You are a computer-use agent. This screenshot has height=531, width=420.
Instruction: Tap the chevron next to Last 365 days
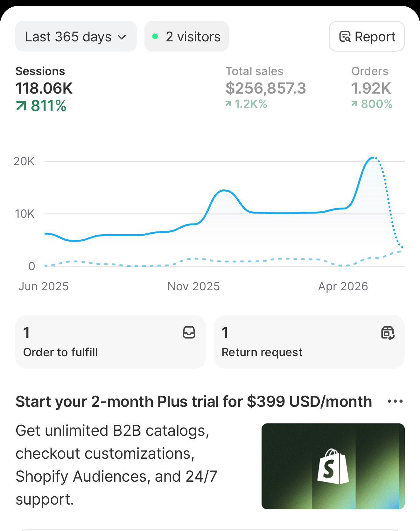[x=122, y=37]
